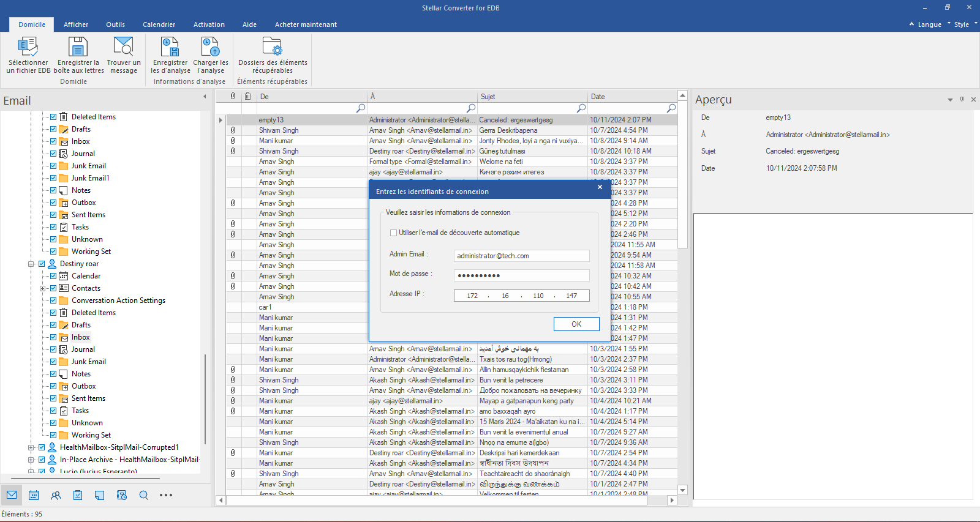Viewport: 980px width, 522px height.
Task: Click the search icon in bottom bar
Action: point(144,495)
